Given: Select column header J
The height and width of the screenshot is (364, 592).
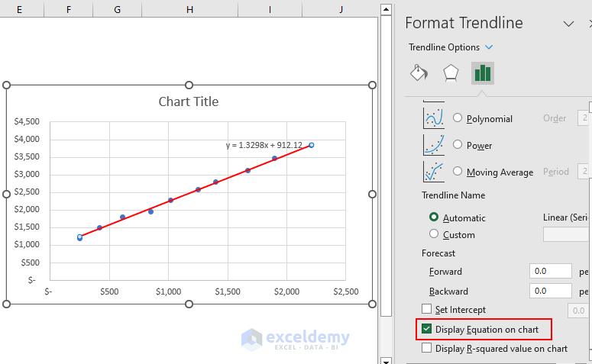Looking at the screenshot, I should tap(341, 9).
